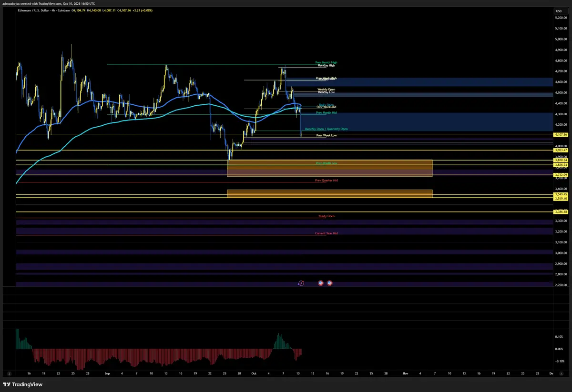
Task: Click the 'Current Year Mid' label
Action: (x=327, y=234)
